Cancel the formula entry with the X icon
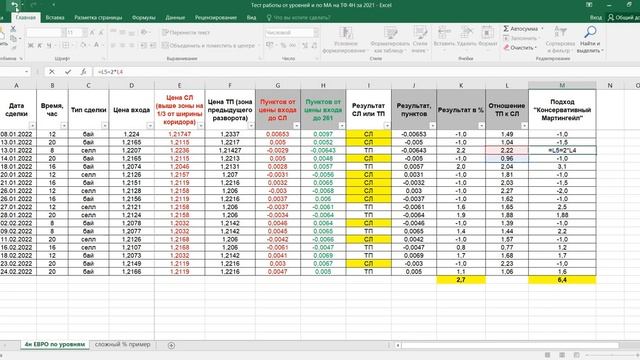640x360 pixels. click(52, 72)
